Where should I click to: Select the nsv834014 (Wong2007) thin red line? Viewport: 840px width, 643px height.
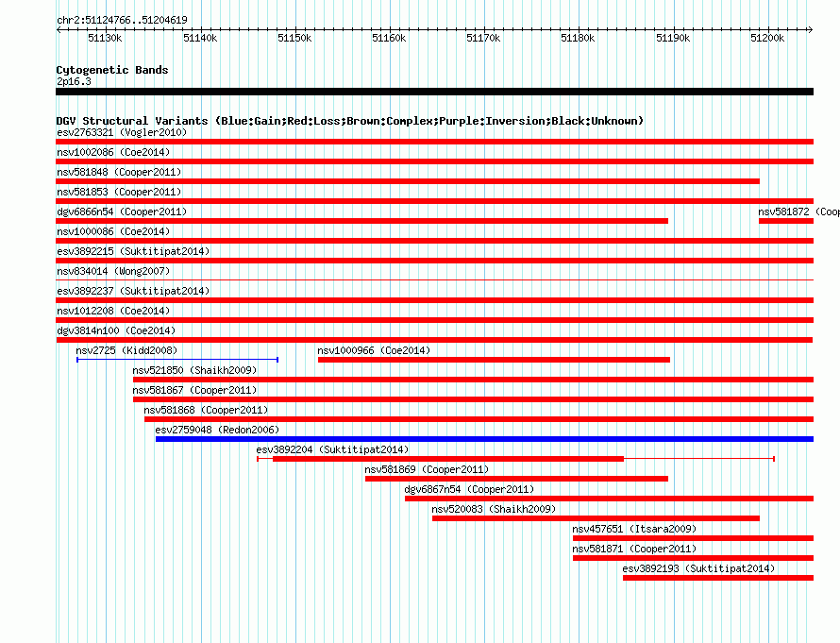point(434,280)
